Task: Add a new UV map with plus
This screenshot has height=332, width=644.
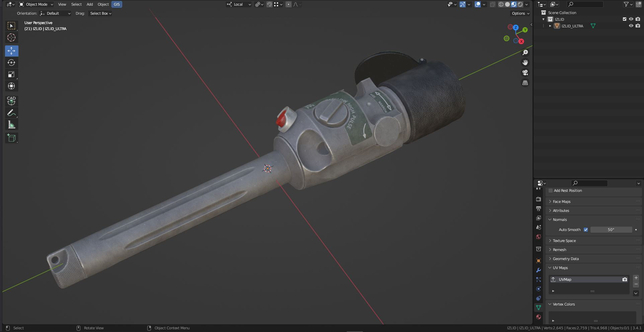Action: (636, 278)
